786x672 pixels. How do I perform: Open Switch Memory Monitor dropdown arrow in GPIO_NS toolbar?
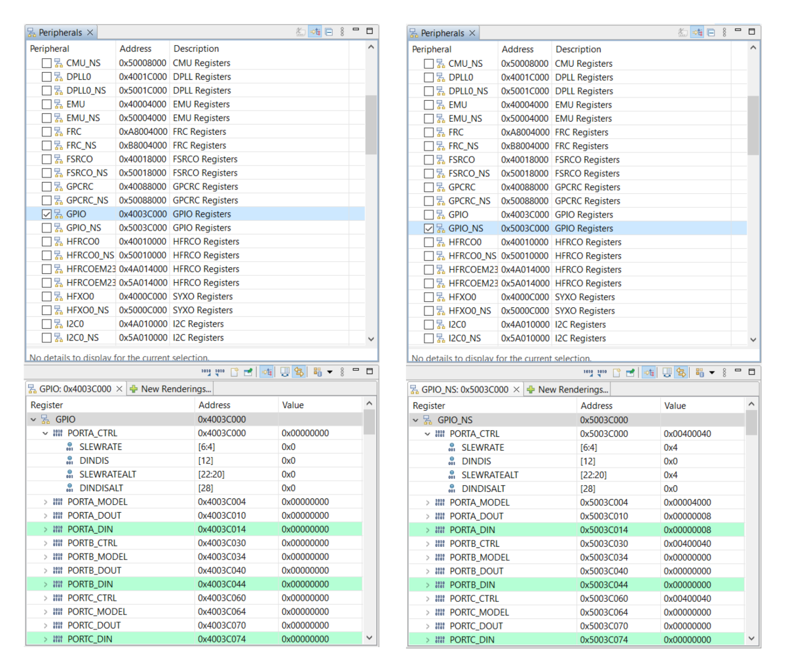point(712,373)
